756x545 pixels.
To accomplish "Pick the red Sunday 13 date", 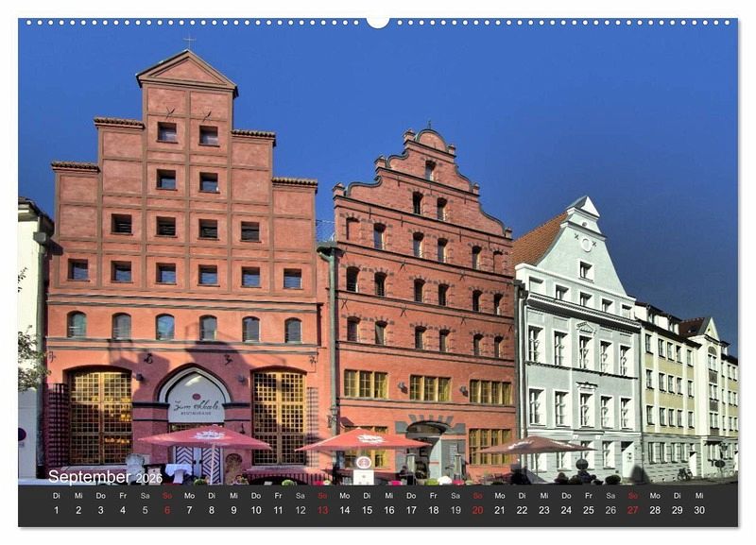I will click(323, 510).
